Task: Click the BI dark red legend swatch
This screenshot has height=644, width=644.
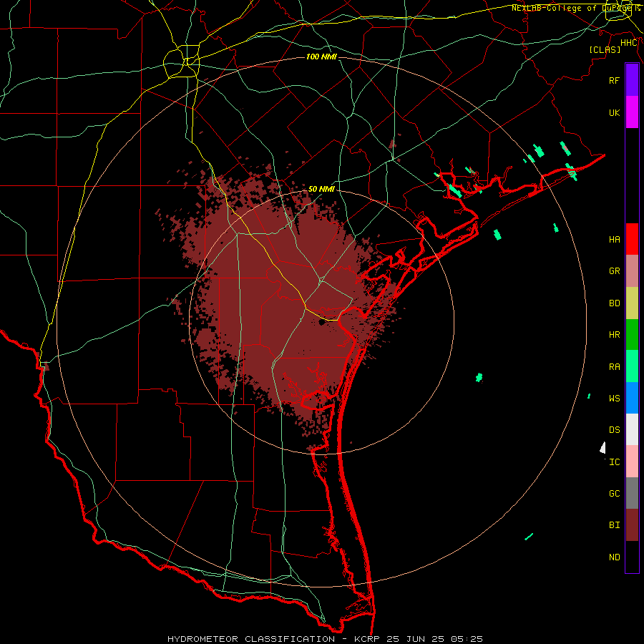Action: tap(632, 525)
